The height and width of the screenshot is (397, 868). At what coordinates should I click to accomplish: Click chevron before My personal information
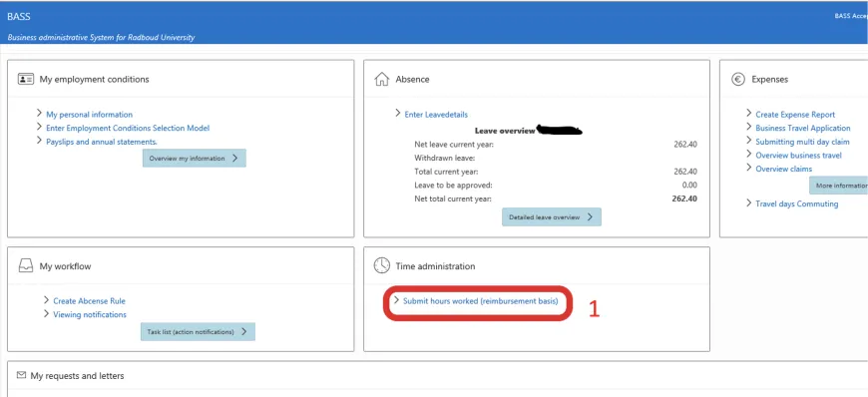[x=39, y=113]
